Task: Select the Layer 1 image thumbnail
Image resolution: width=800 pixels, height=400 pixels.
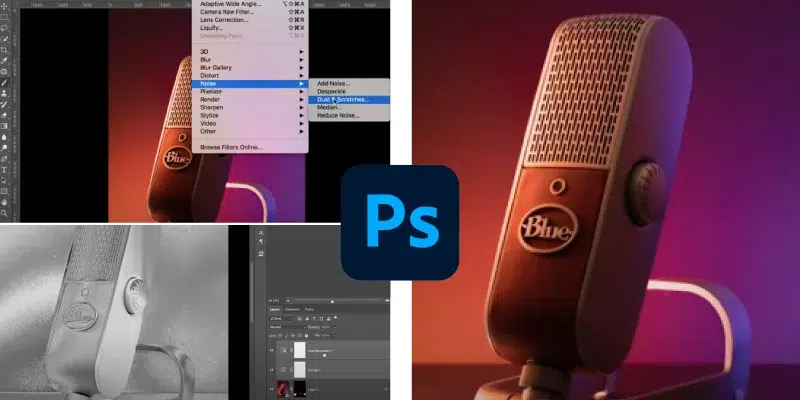Action: point(283,389)
